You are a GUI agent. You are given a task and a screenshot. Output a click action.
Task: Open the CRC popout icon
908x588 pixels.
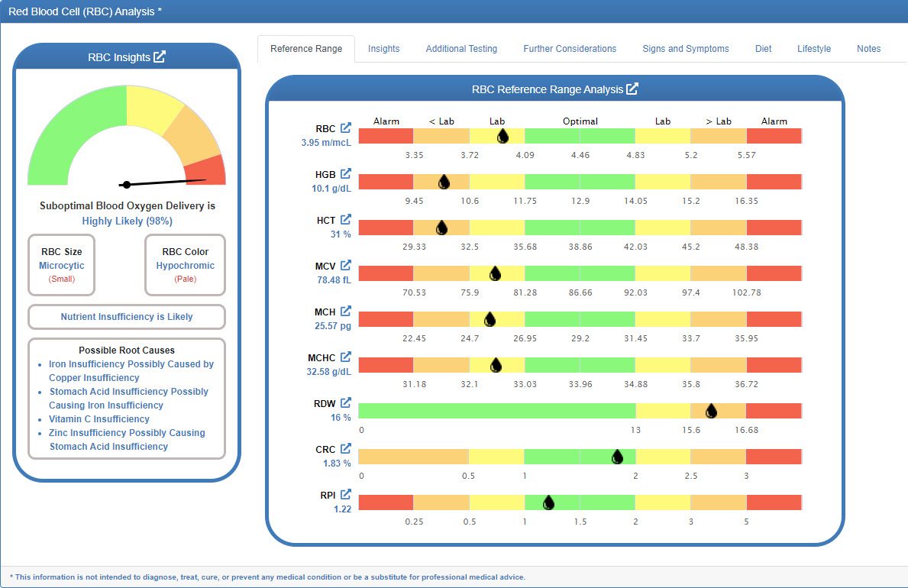pos(347,448)
